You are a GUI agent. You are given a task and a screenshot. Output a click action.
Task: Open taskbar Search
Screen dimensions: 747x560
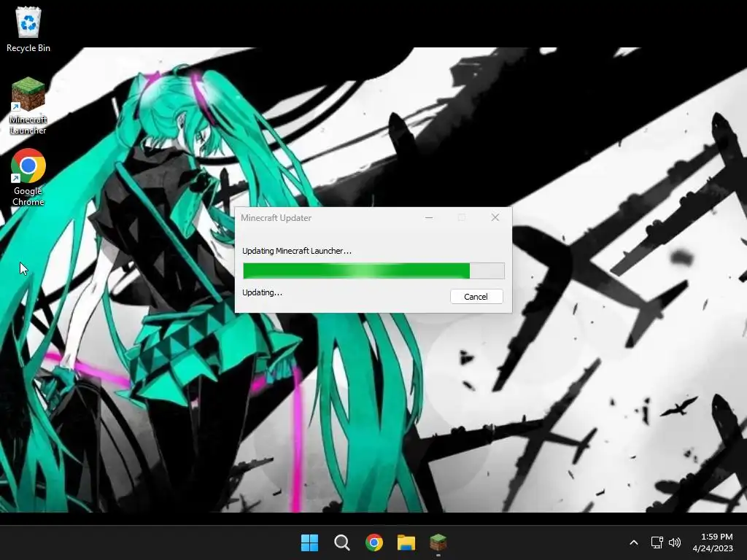click(x=341, y=542)
